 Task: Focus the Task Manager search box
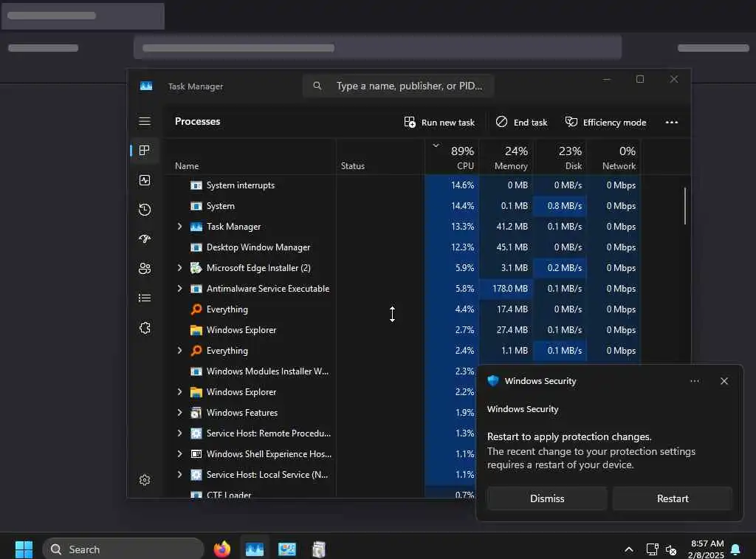[398, 86]
